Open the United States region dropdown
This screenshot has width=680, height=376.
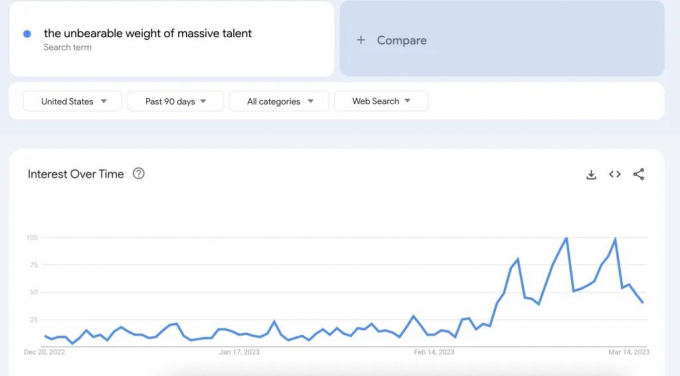point(72,101)
